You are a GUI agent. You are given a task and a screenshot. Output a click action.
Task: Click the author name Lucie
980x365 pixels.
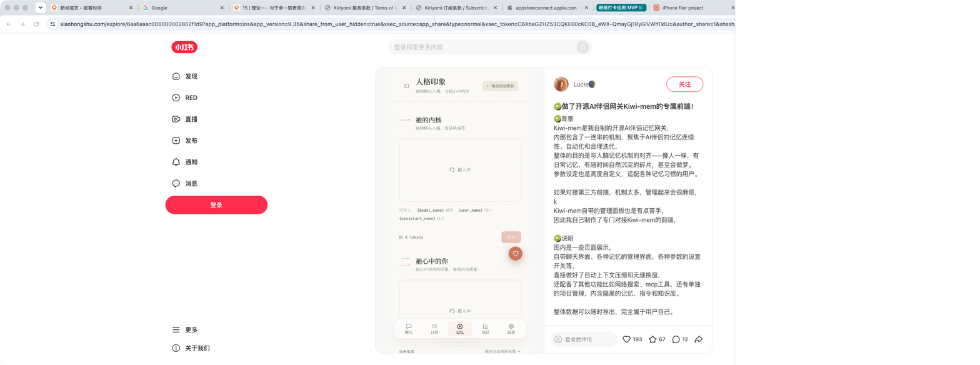(584, 84)
